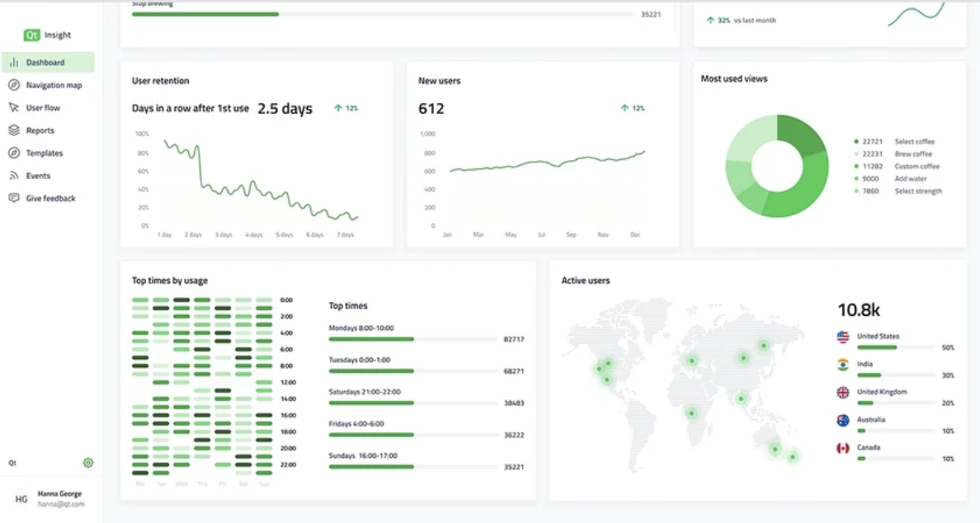Click the Select coffee legend entry
This screenshot has width=980, height=523.
(914, 142)
